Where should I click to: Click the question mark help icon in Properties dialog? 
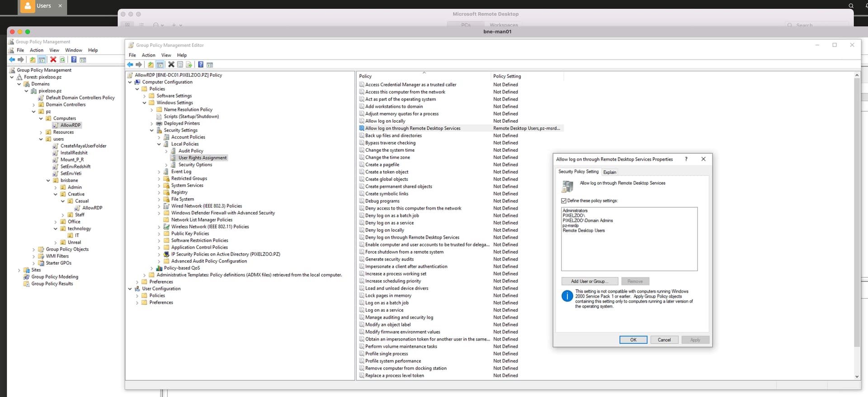pyautogui.click(x=686, y=159)
